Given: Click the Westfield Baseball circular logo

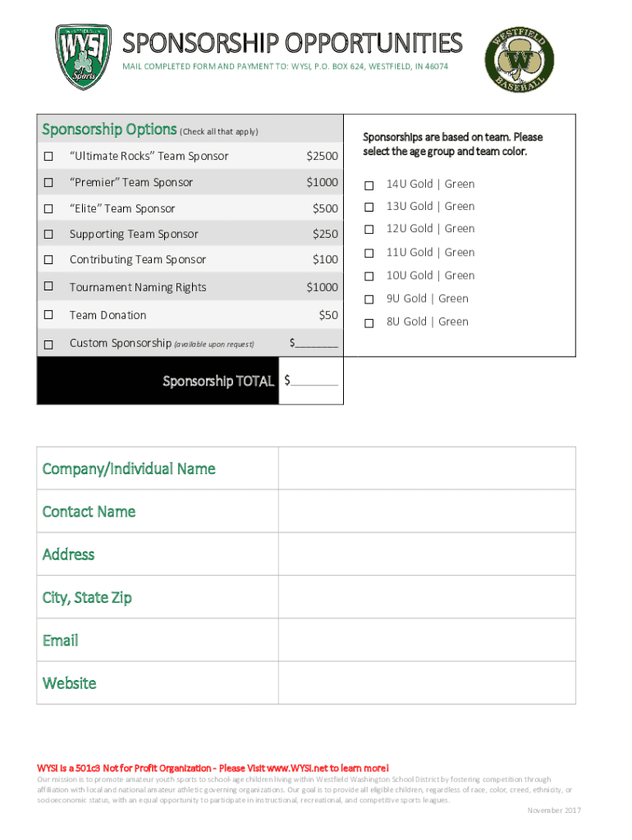Looking at the screenshot, I should (x=520, y=59).
